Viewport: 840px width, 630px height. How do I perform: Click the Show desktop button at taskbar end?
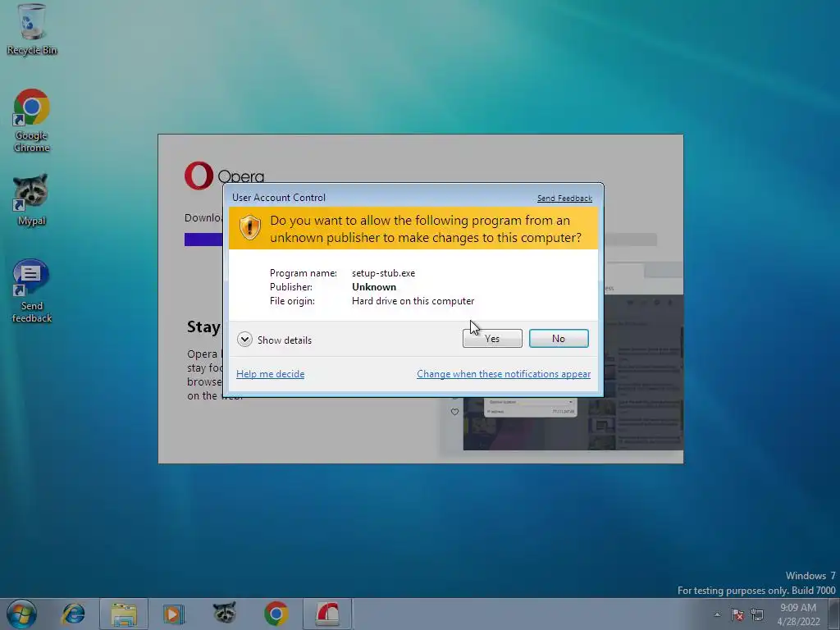tap(833, 614)
